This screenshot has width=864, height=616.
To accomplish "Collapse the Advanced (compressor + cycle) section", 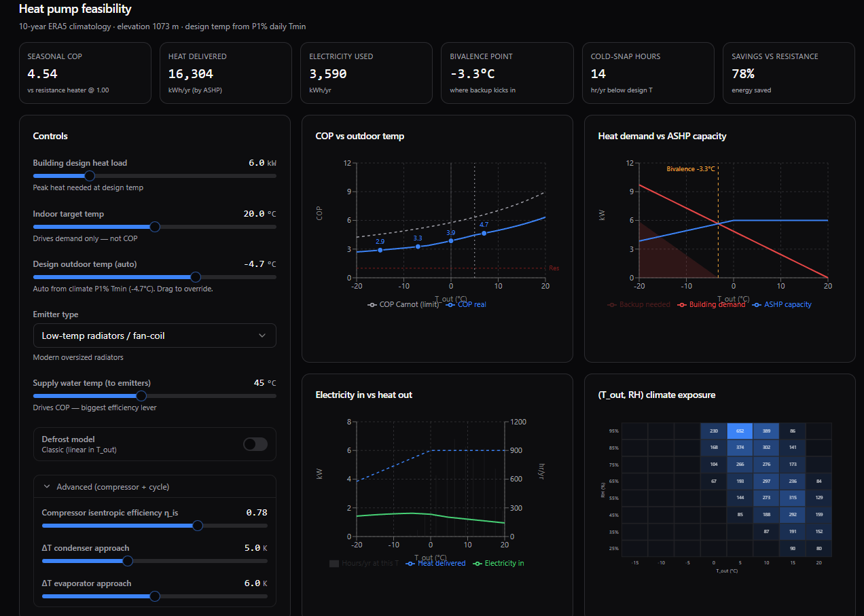I will (155, 487).
